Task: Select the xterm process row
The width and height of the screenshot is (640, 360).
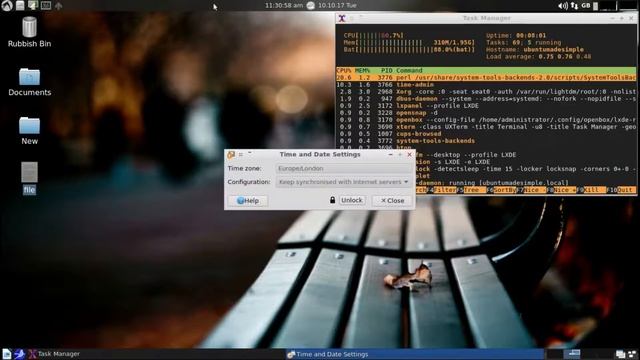Action: (486, 127)
